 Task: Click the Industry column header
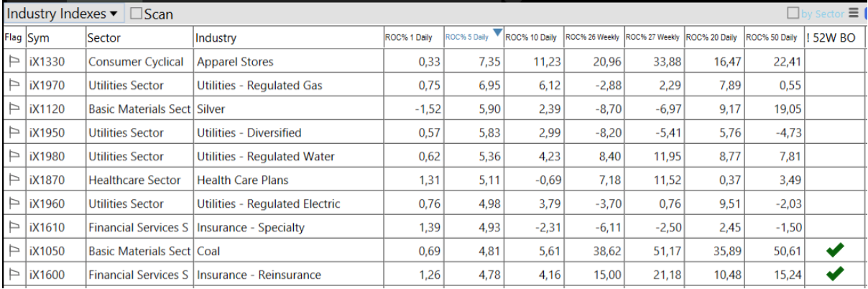[x=216, y=38]
